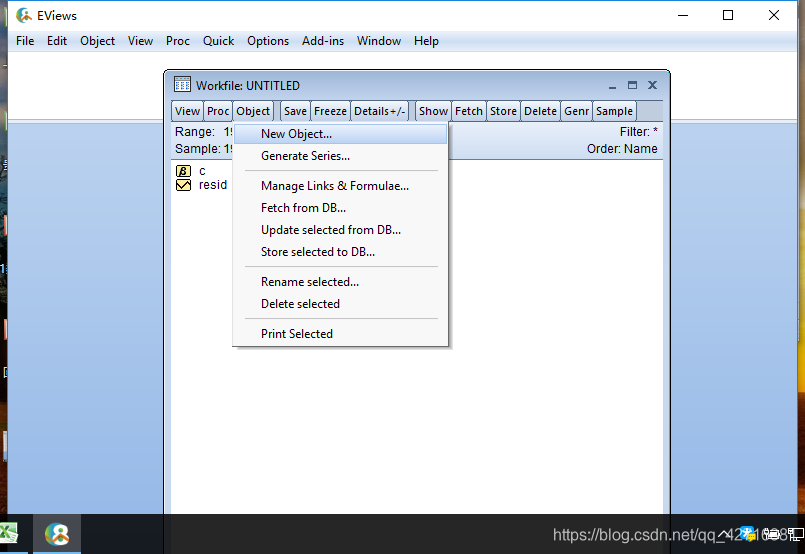
Task: Select Store selected to DB...
Action: (x=340, y=252)
